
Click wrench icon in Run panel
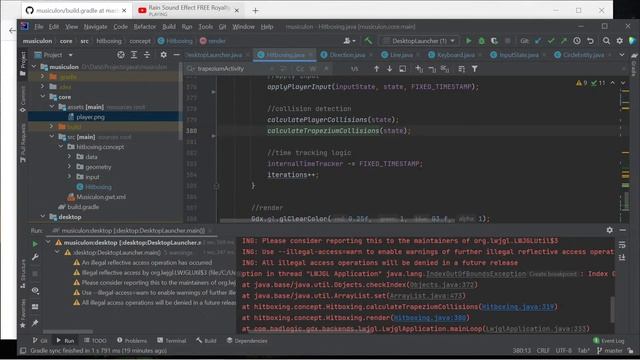click(35, 257)
